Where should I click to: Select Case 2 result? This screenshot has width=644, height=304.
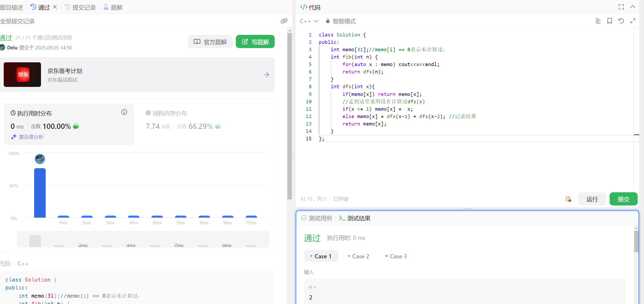coord(358,256)
